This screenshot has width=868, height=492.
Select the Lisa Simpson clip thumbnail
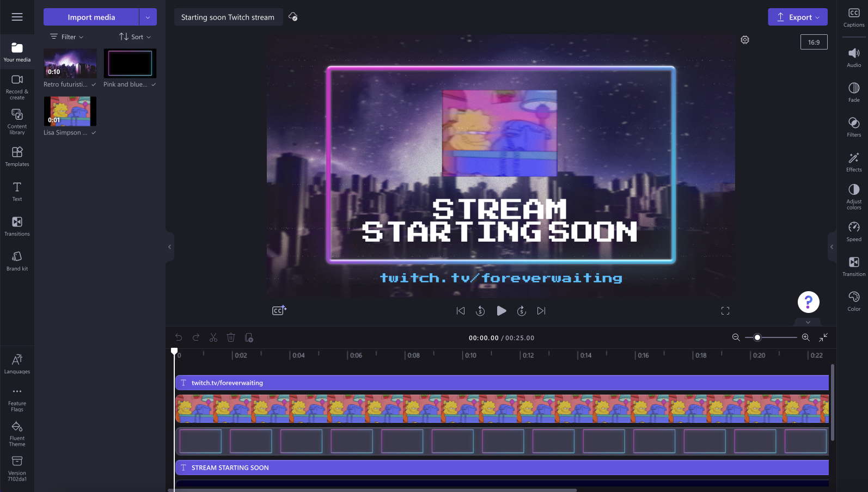click(70, 112)
